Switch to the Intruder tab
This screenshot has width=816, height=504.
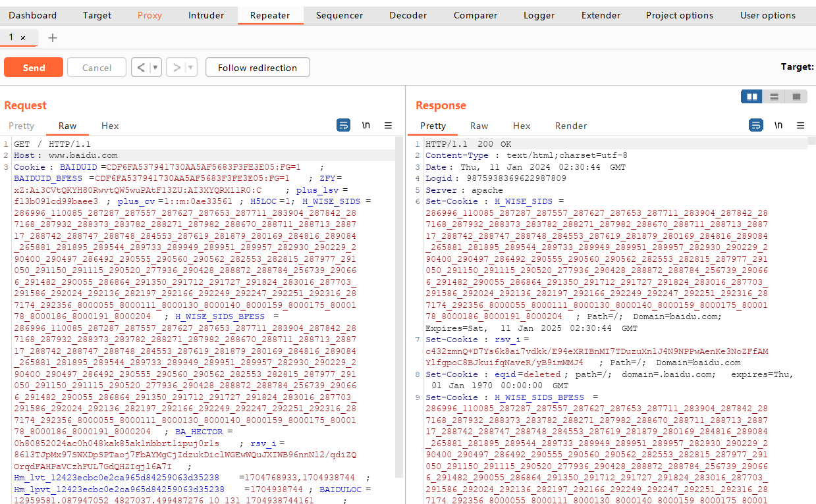pos(206,15)
